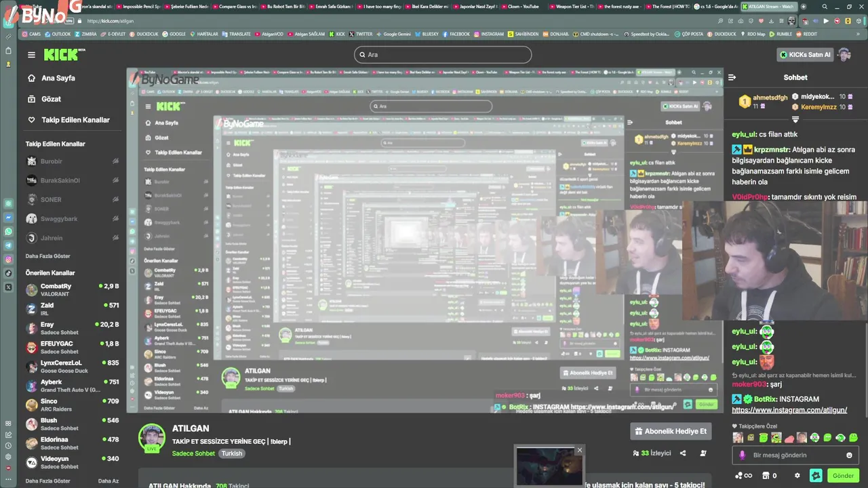Open the Instagram atilgun link in chat
Screen dimensions: 868x488
pos(789,410)
